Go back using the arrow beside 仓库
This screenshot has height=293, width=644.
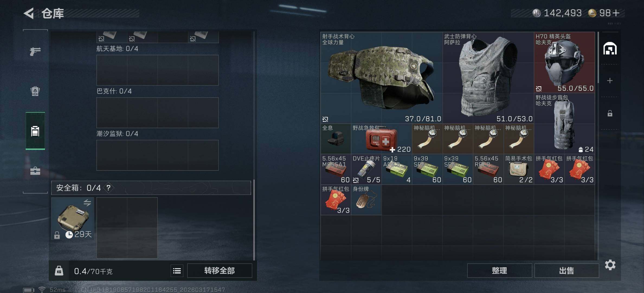(29, 13)
